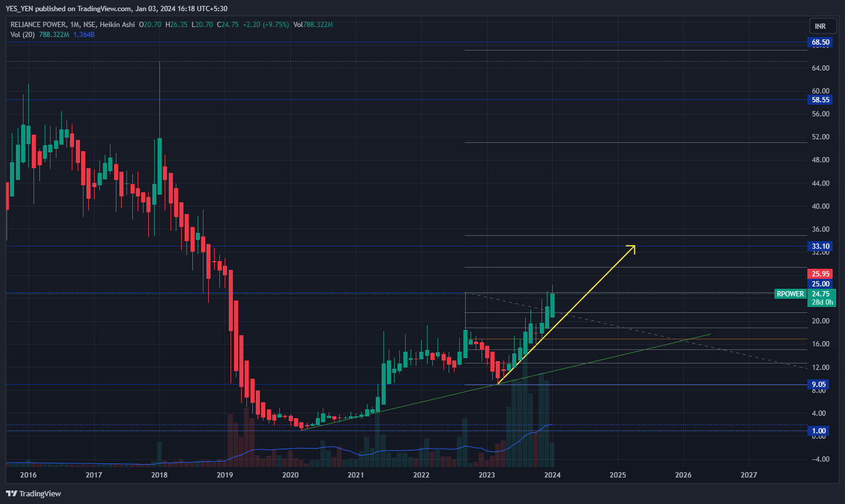The height and width of the screenshot is (504, 845).
Task: Click the 33.10 price label on the axis
Action: (820, 246)
